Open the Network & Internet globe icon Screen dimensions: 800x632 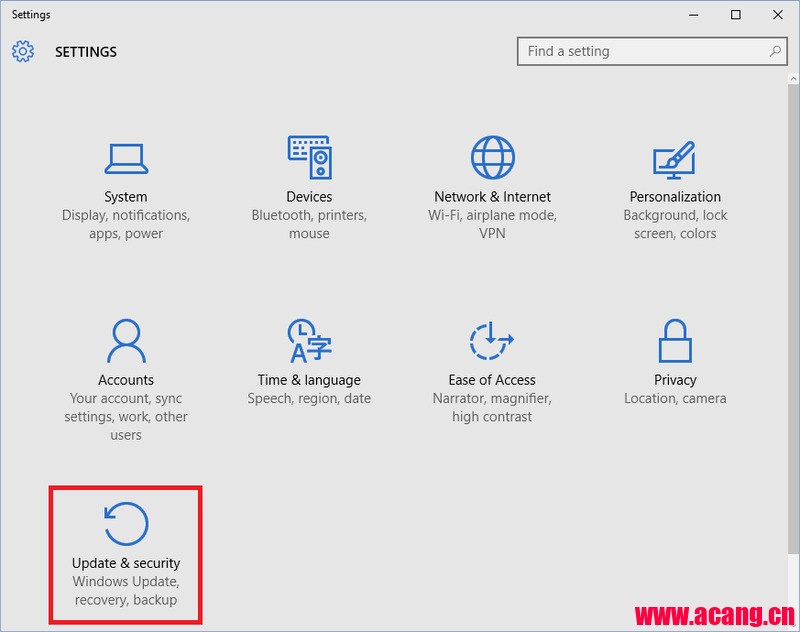492,157
